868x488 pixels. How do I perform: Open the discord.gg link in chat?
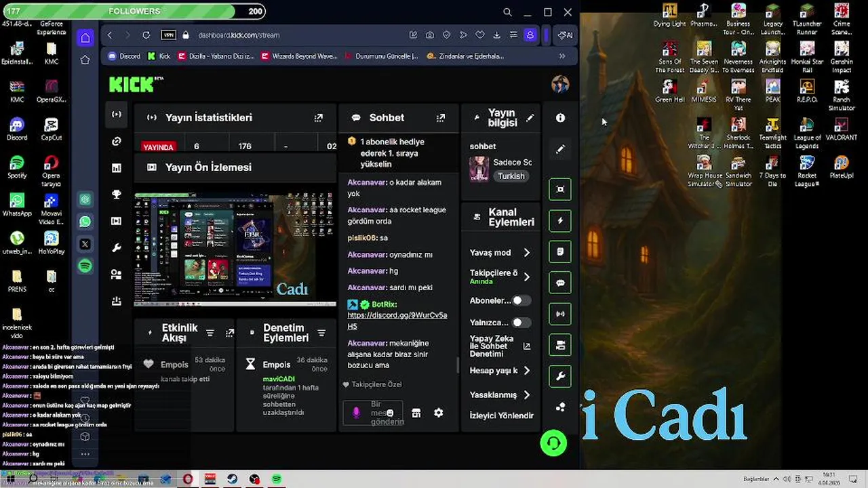point(397,321)
